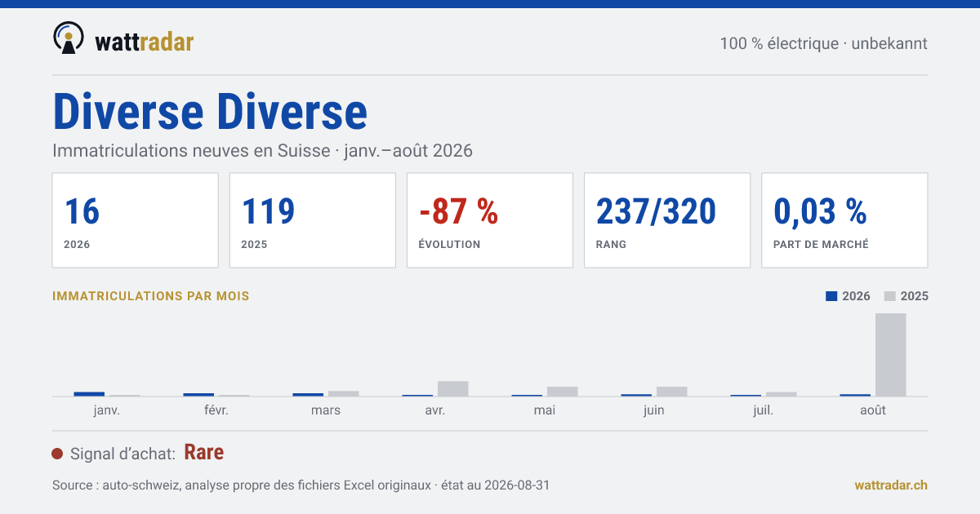
Task: Click the 0,03 % part de marché value
Action: [x=820, y=211]
